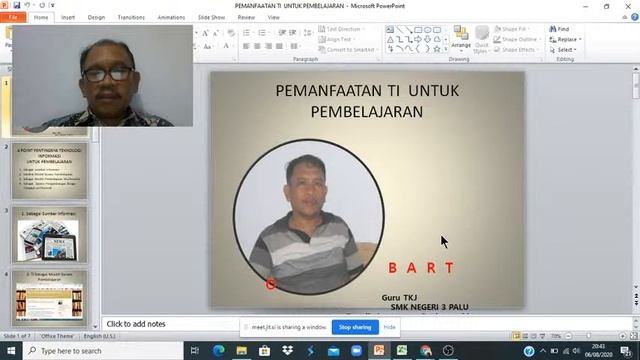Viewport: 640px width, 360px height.
Task: Click the Save icon in Quick Access Toolbar
Action: click(17, 5)
